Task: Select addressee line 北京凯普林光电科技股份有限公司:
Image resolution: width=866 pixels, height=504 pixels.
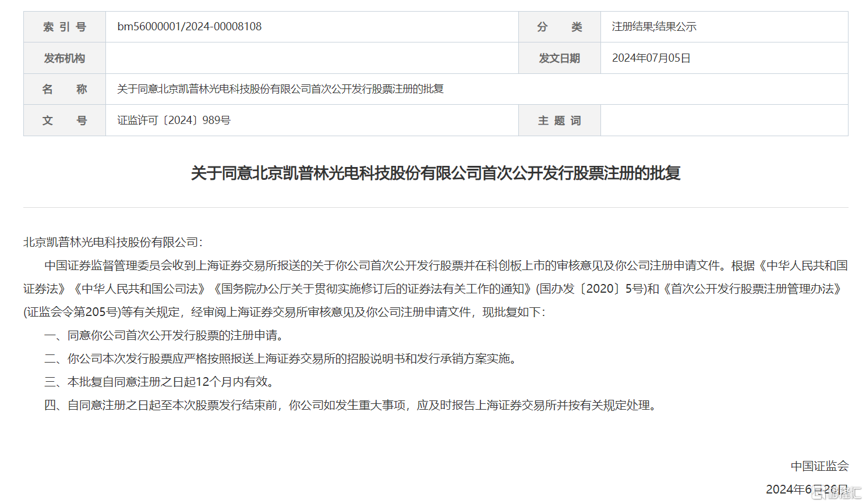Action: pyautogui.click(x=113, y=242)
